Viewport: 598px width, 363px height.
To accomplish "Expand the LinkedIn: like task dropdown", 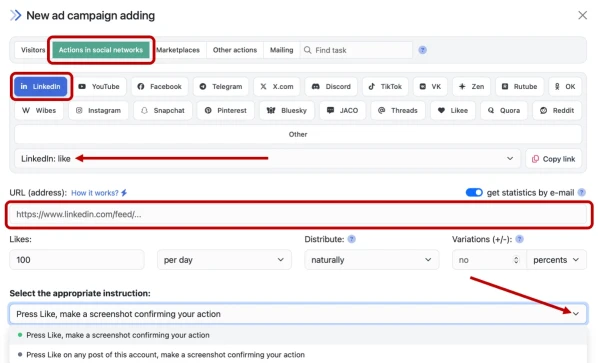I will pyautogui.click(x=267, y=159).
